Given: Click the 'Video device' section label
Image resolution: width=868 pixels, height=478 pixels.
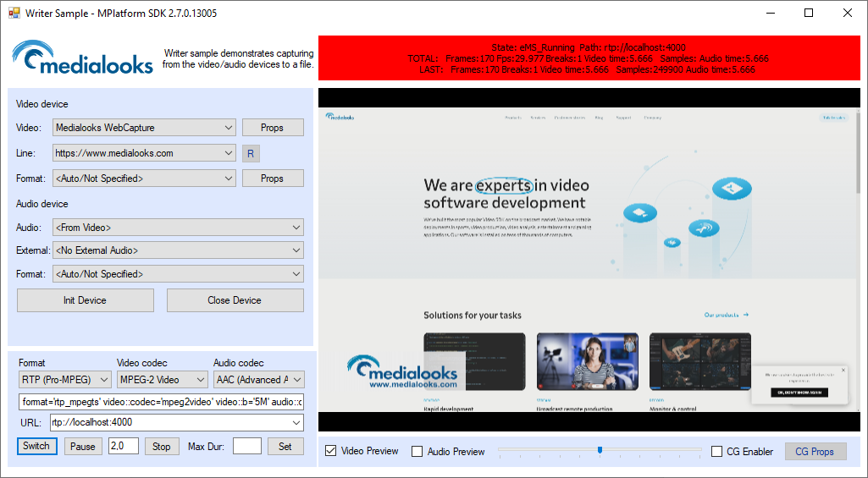Looking at the screenshot, I should click(42, 104).
